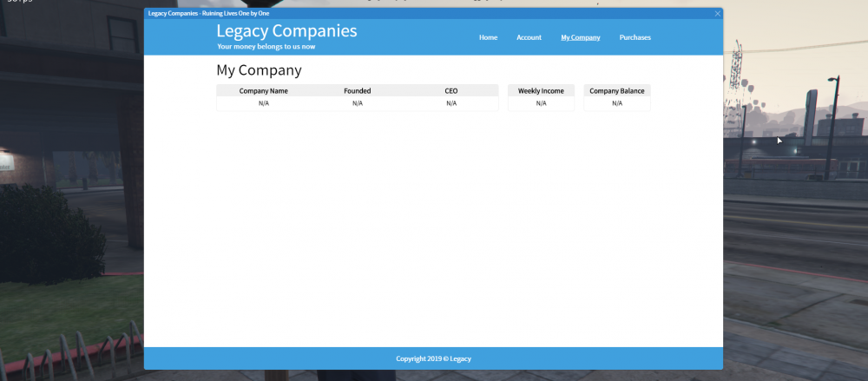Click the window title bar text
This screenshot has height=381, width=868.
pos(208,13)
